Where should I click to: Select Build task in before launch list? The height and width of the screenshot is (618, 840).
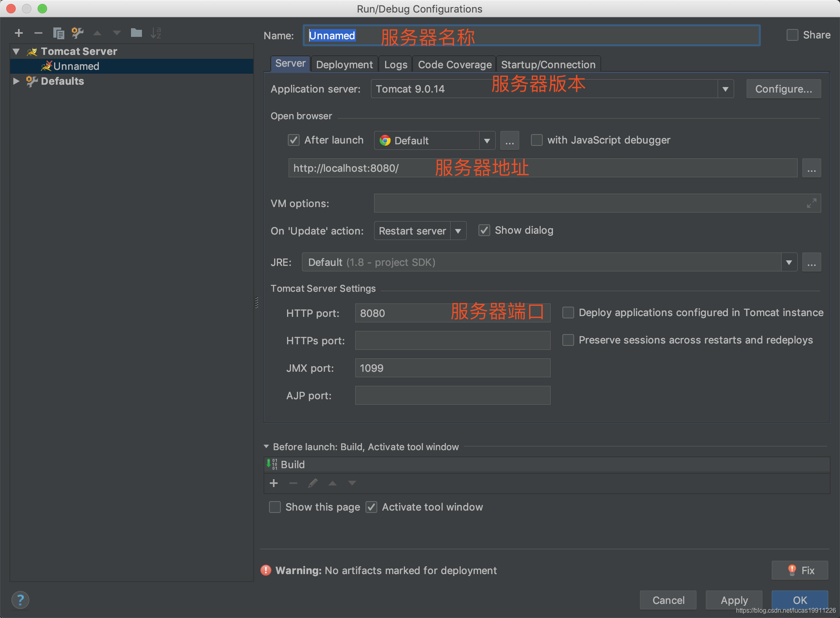(x=547, y=465)
